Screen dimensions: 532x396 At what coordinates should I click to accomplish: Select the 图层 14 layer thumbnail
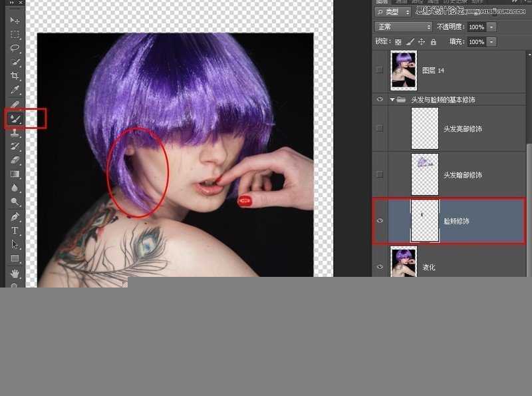(404, 71)
